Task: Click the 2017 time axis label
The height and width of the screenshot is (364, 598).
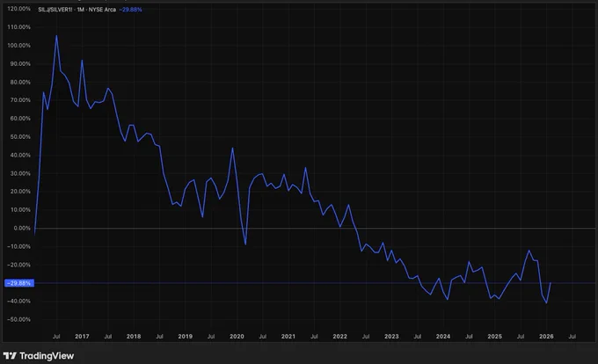Action: tap(82, 336)
